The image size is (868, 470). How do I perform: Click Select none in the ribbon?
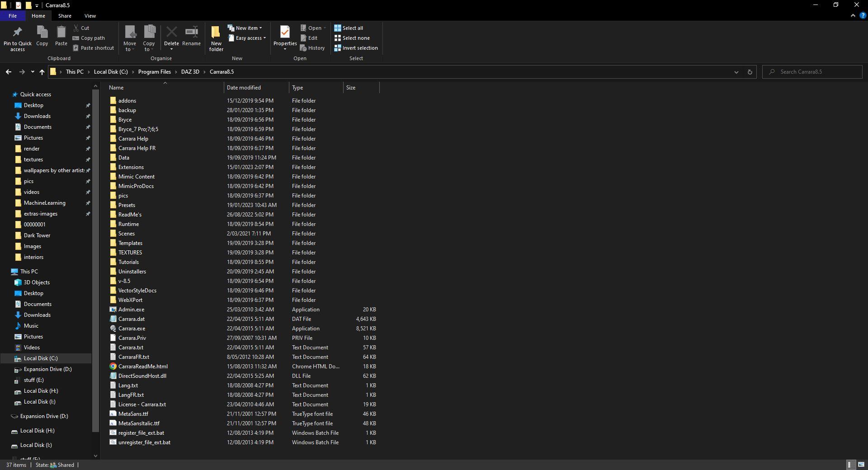click(352, 38)
